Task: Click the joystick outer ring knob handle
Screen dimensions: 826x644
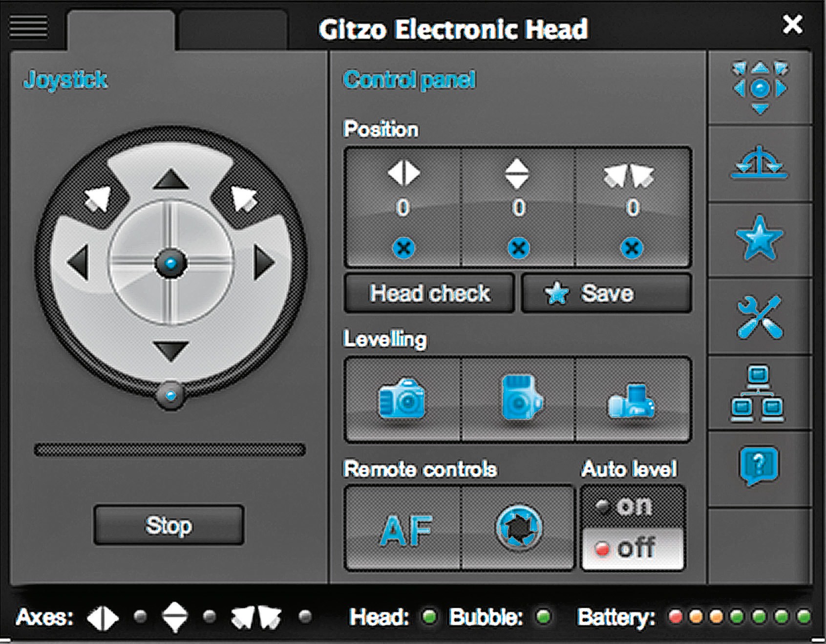Action: coord(170,395)
